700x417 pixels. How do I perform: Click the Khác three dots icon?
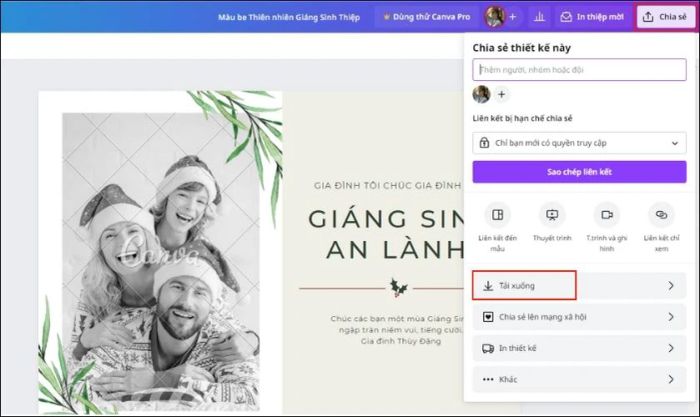click(x=488, y=379)
